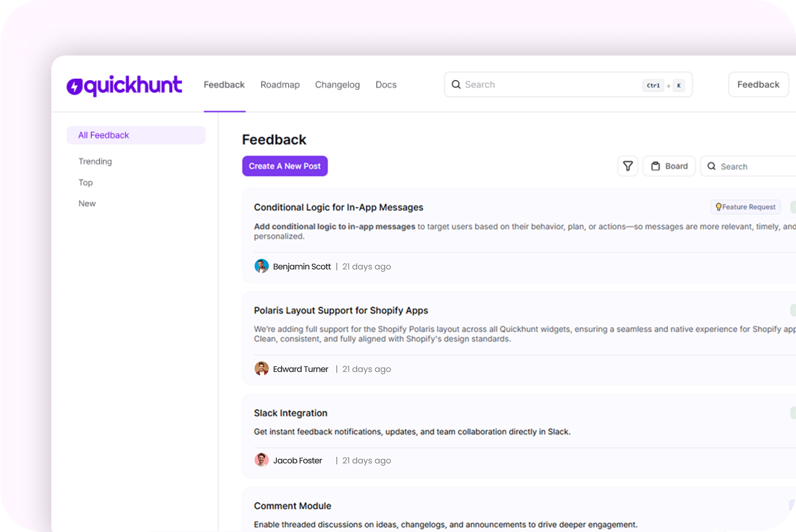
Task: Open the filter icon button
Action: (628, 166)
